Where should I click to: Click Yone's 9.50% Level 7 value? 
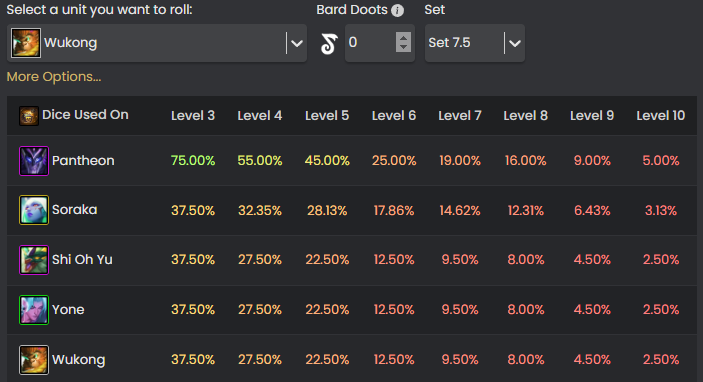[x=460, y=309]
